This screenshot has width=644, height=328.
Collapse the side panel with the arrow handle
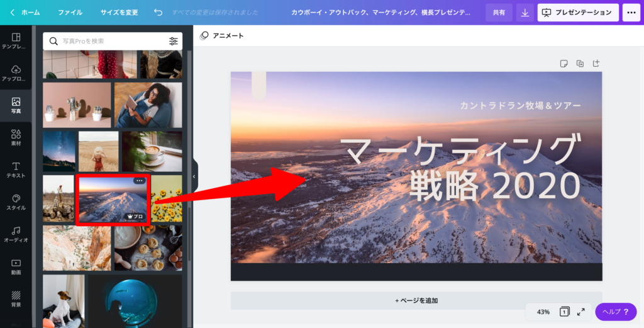194,177
